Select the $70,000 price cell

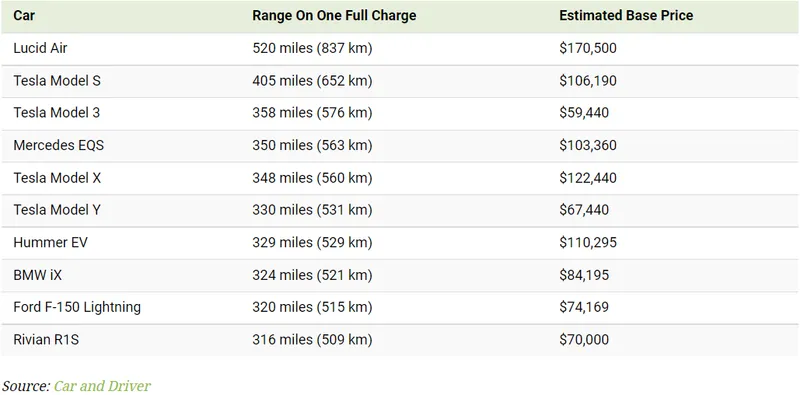click(584, 340)
